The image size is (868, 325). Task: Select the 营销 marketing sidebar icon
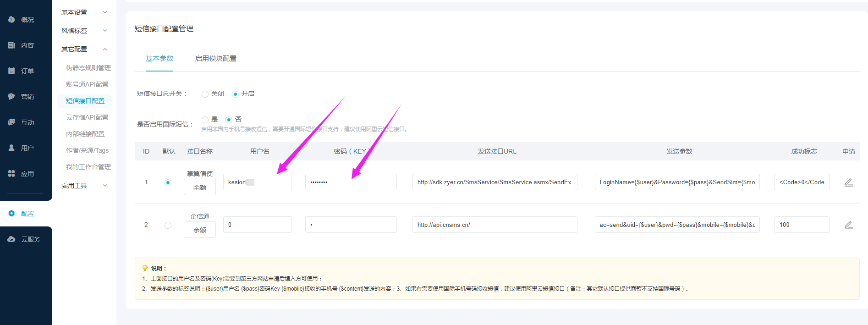(x=12, y=97)
